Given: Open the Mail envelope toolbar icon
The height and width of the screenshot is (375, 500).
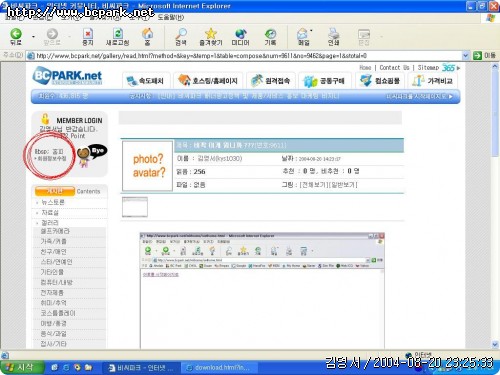Looking at the screenshot, I should [x=303, y=36].
